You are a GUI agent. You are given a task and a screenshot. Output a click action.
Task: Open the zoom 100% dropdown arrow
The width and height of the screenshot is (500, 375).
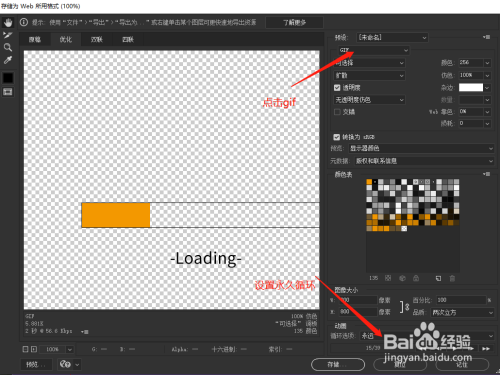pos(70,349)
